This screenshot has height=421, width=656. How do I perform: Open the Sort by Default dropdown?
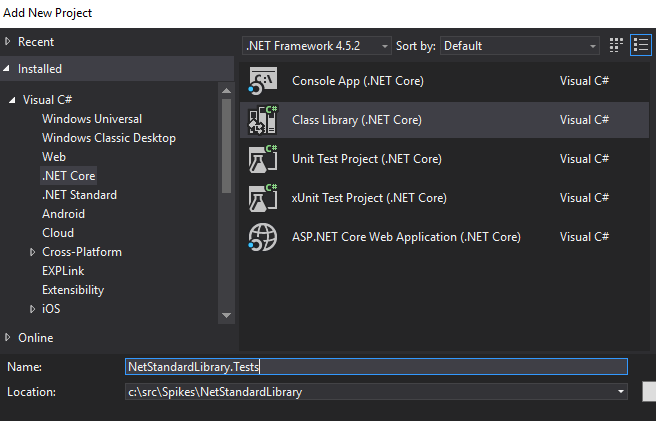(520, 46)
